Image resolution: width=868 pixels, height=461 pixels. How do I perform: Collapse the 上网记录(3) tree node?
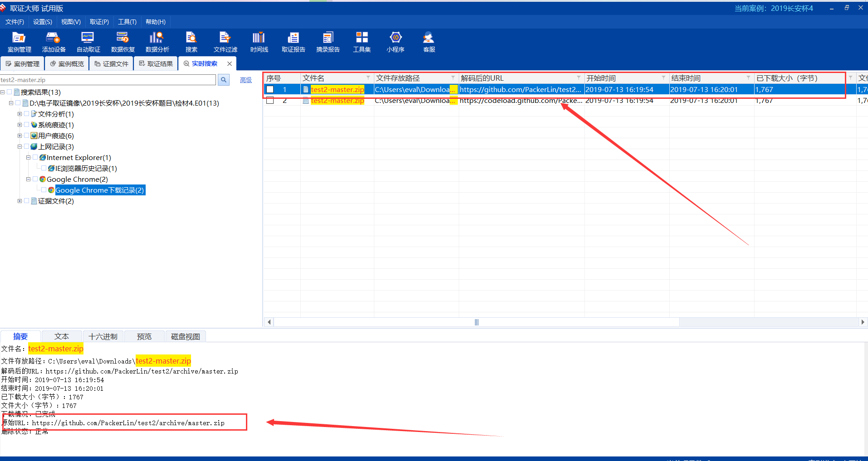[20, 146]
